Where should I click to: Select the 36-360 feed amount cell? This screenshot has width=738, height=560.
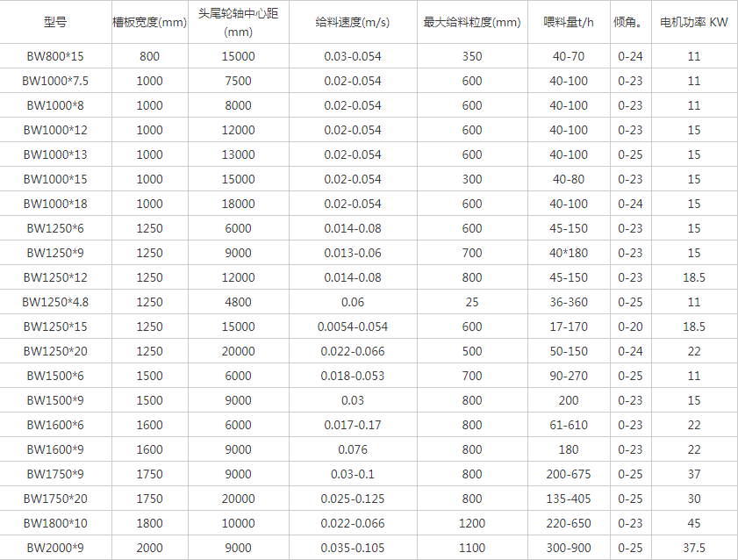point(568,302)
